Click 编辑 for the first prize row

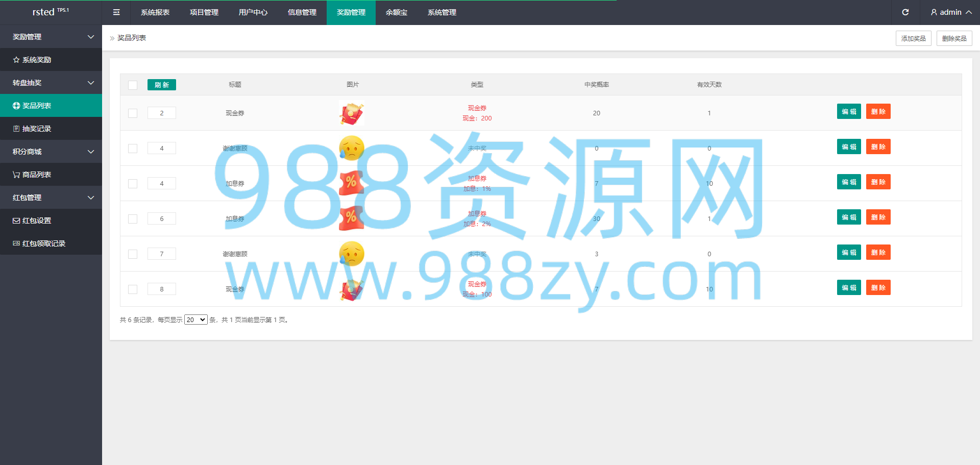click(x=849, y=111)
